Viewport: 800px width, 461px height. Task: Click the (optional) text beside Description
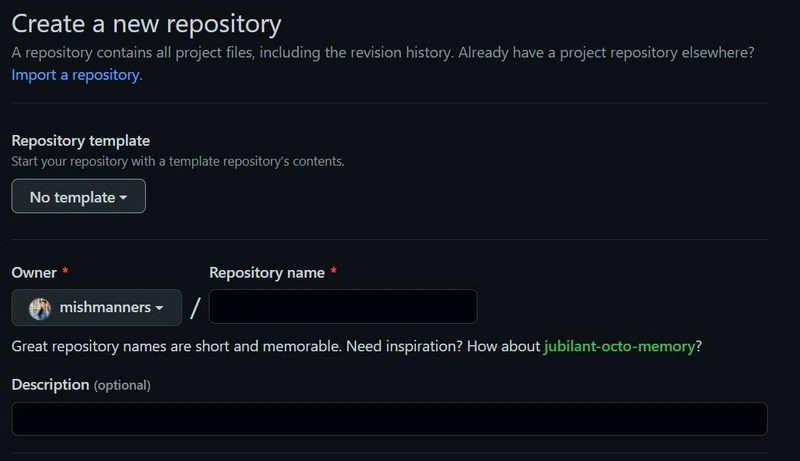[122, 385]
